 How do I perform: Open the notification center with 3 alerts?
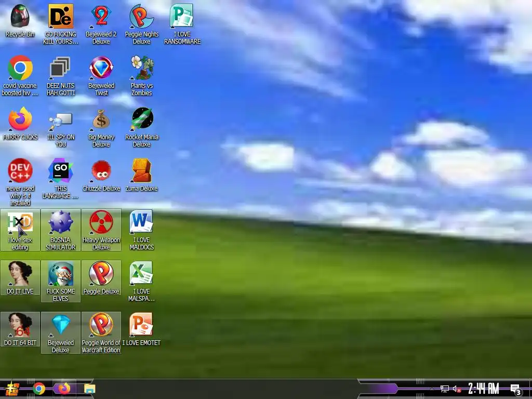(516, 390)
